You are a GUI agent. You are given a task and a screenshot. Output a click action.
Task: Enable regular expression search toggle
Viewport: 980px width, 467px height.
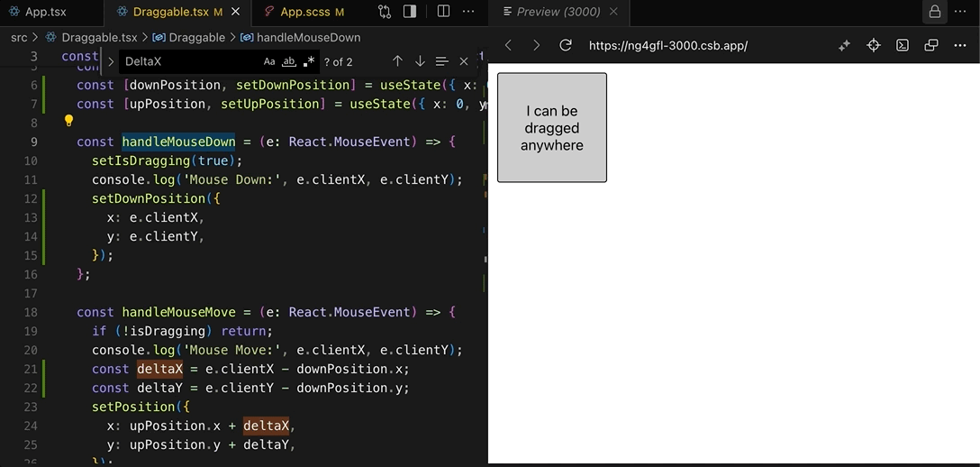click(x=309, y=61)
